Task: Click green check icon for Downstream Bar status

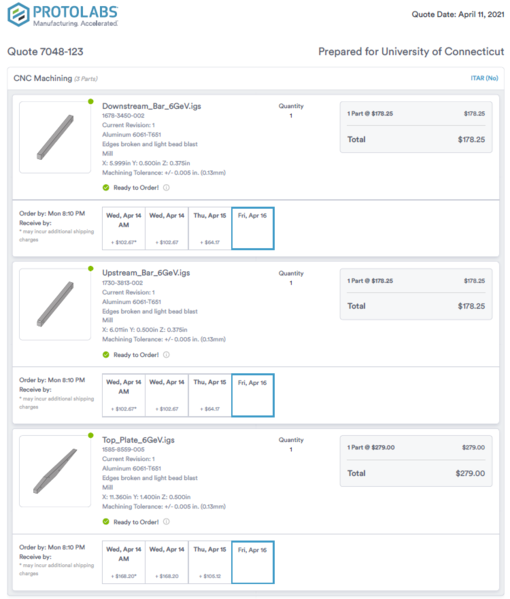Action: [x=106, y=188]
